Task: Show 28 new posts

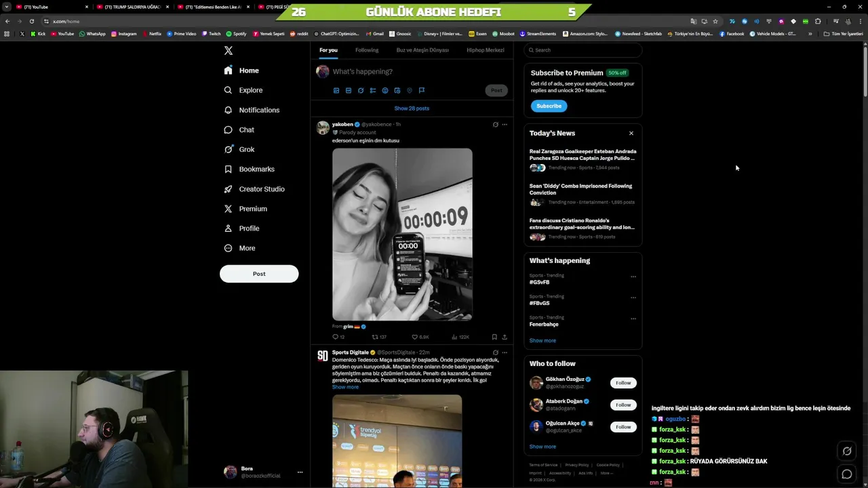Action: (412, 108)
